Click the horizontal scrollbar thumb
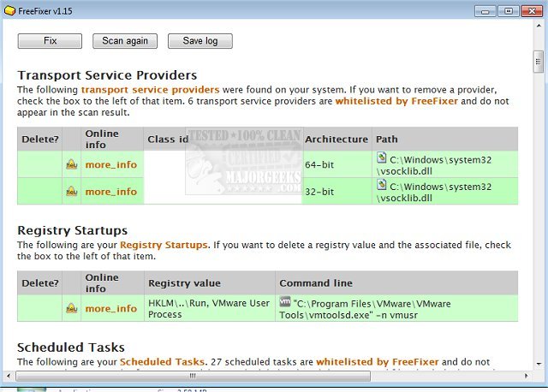The image size is (548, 392). [193, 377]
